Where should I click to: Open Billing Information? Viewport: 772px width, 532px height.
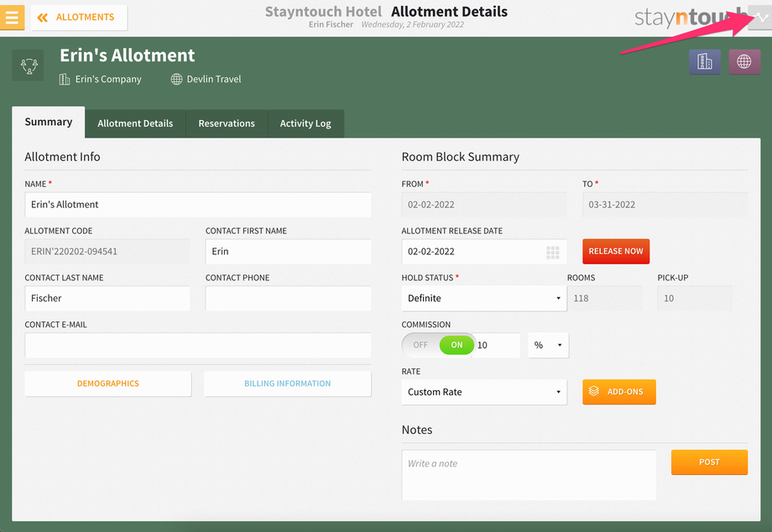[x=288, y=383]
